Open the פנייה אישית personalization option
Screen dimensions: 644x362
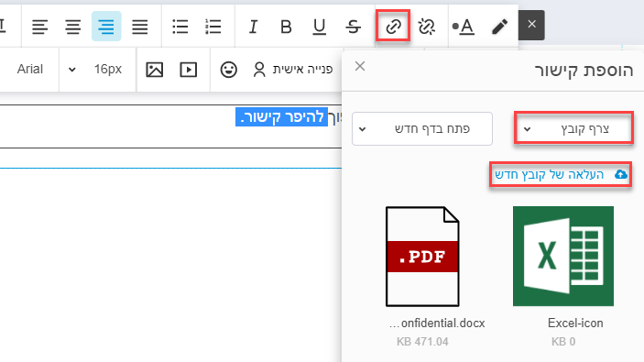click(293, 69)
